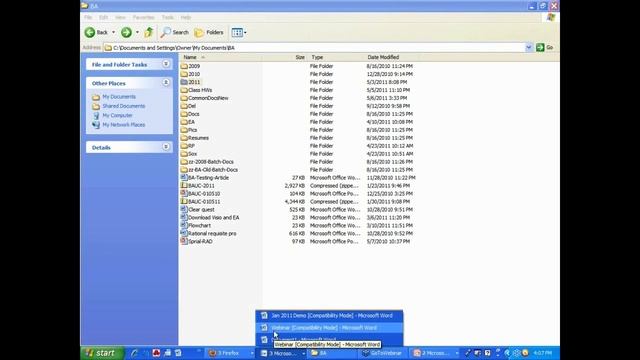Open the Views icon button
Viewport: 640px width, 360px height.
point(237,32)
